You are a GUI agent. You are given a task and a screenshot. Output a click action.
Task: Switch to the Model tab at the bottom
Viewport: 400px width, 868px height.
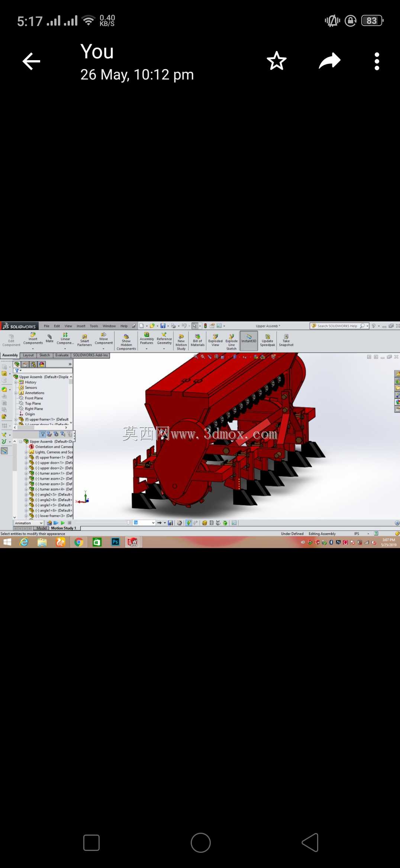42,528
